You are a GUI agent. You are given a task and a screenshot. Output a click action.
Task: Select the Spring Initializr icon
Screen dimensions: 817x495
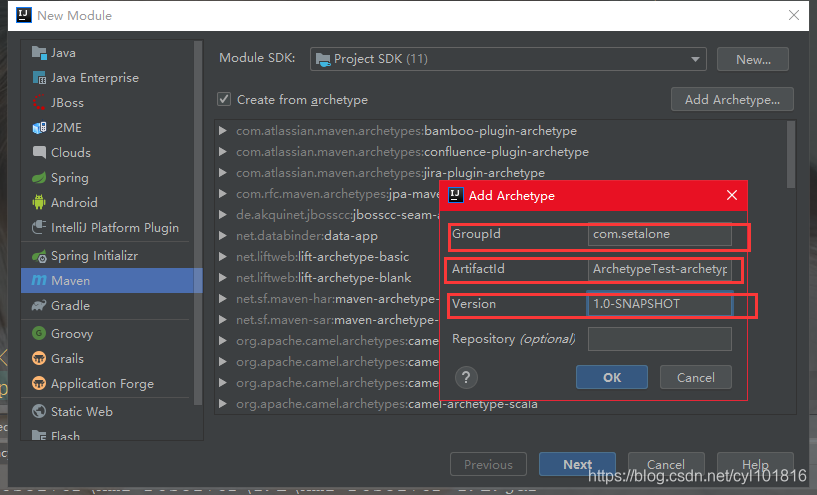click(39, 256)
